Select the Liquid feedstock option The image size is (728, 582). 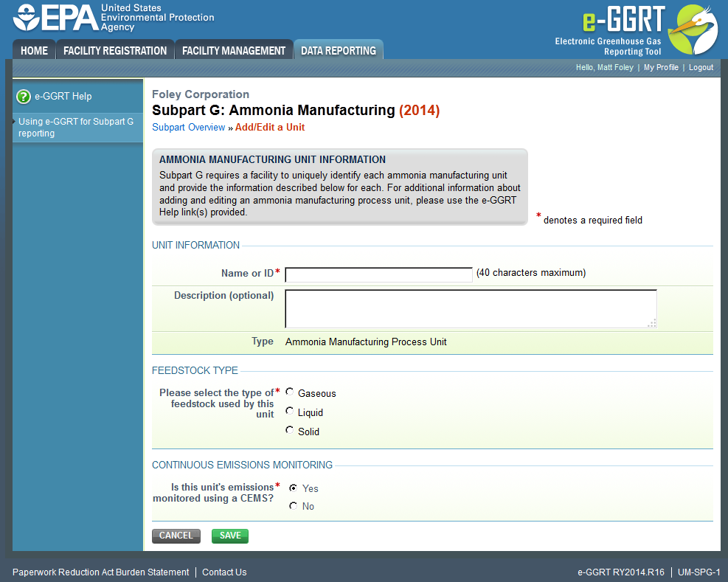[x=290, y=411]
